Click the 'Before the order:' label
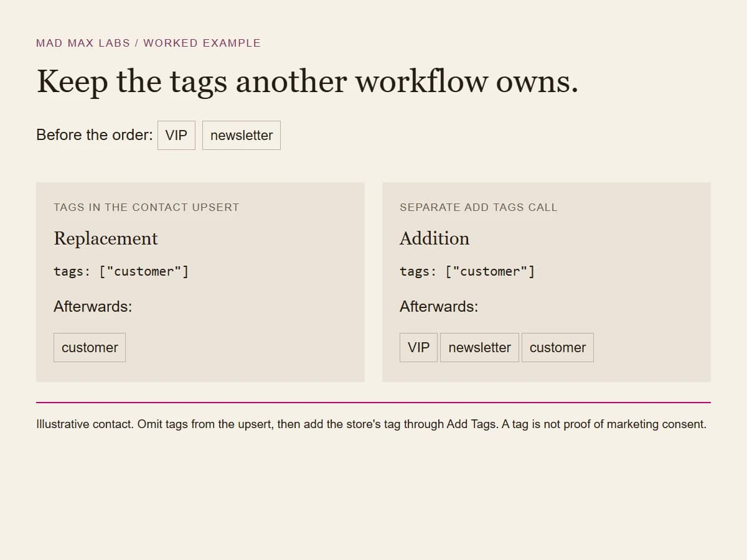Screen dimensions: 747x560 point(95,135)
